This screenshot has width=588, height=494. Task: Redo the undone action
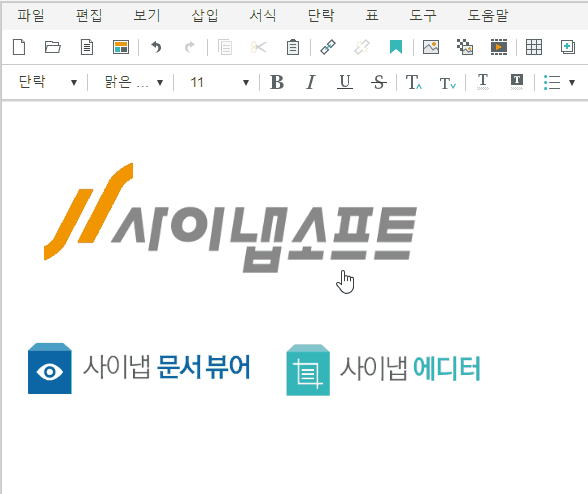pyautogui.click(x=190, y=47)
